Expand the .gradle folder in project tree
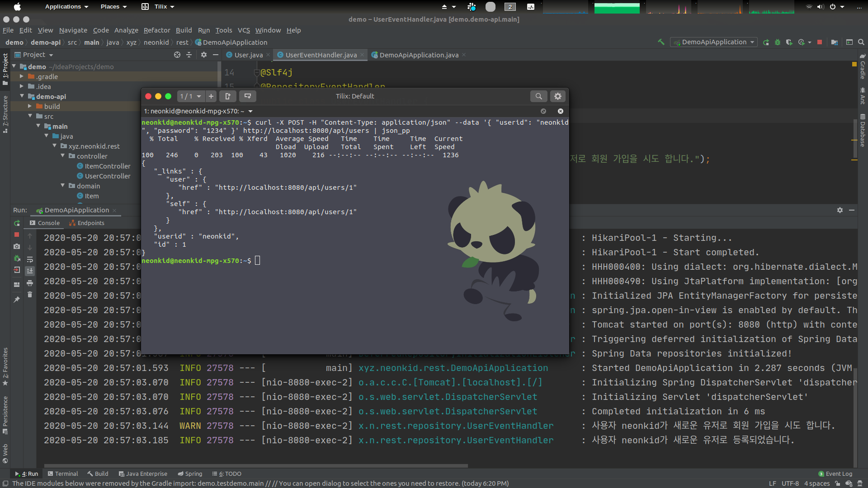 pyautogui.click(x=21, y=76)
